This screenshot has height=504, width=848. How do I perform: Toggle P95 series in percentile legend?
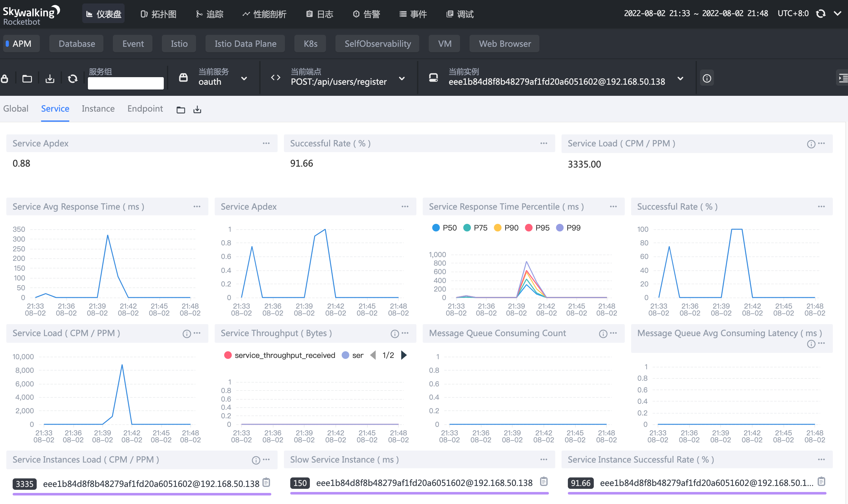(537, 228)
